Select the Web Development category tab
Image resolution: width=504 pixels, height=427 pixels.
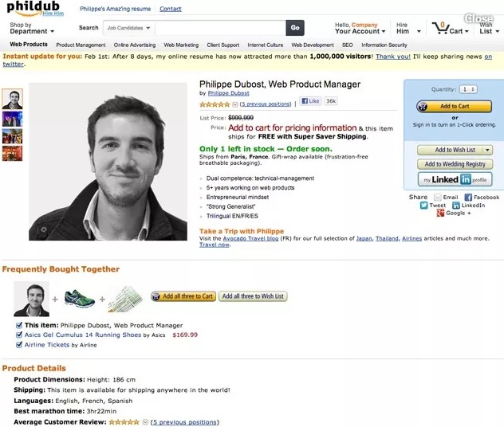coord(313,45)
